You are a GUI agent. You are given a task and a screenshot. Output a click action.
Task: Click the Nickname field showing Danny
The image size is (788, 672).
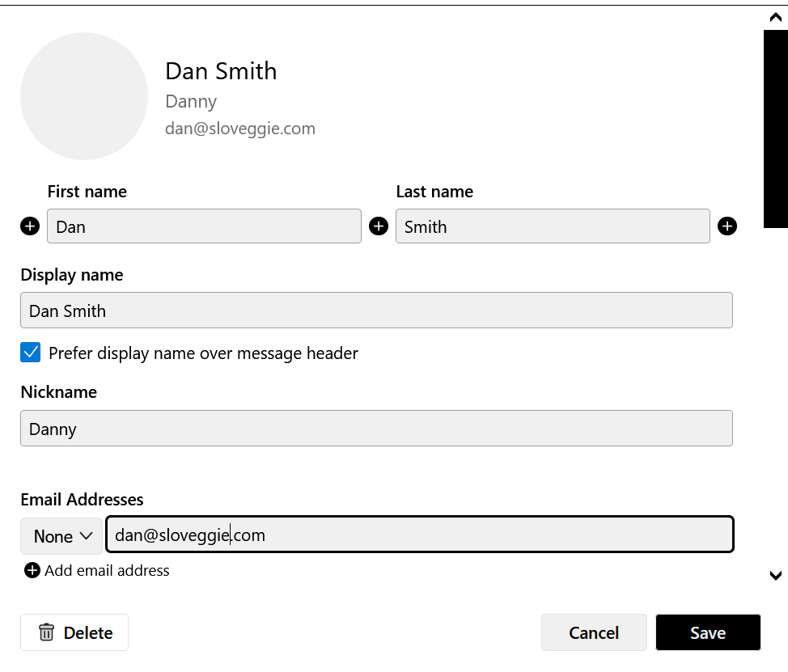pyautogui.click(x=376, y=429)
